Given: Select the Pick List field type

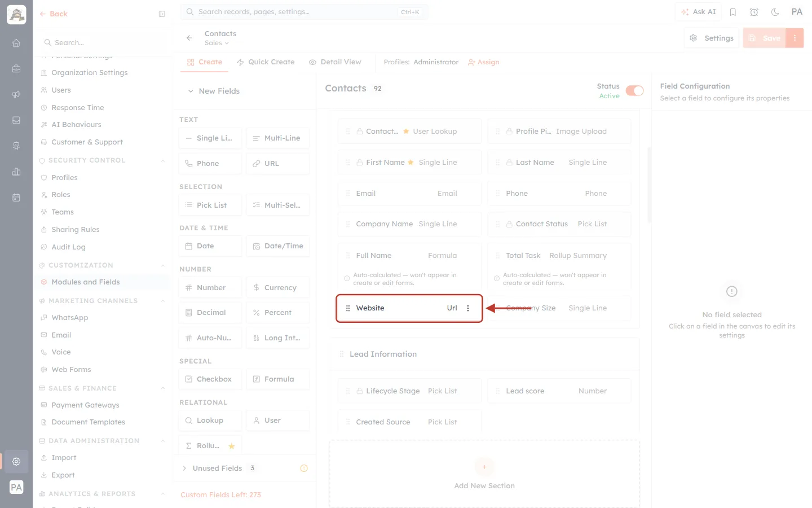Looking at the screenshot, I should 210,205.
